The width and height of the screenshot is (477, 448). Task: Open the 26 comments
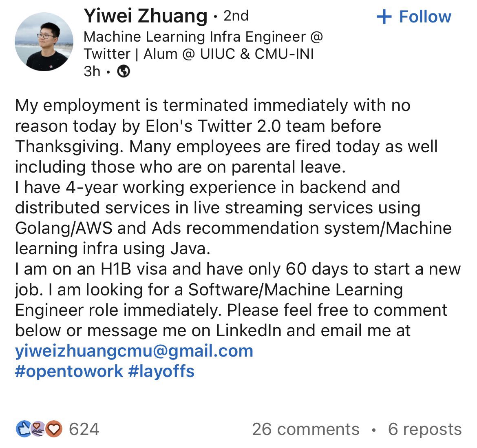(x=306, y=429)
